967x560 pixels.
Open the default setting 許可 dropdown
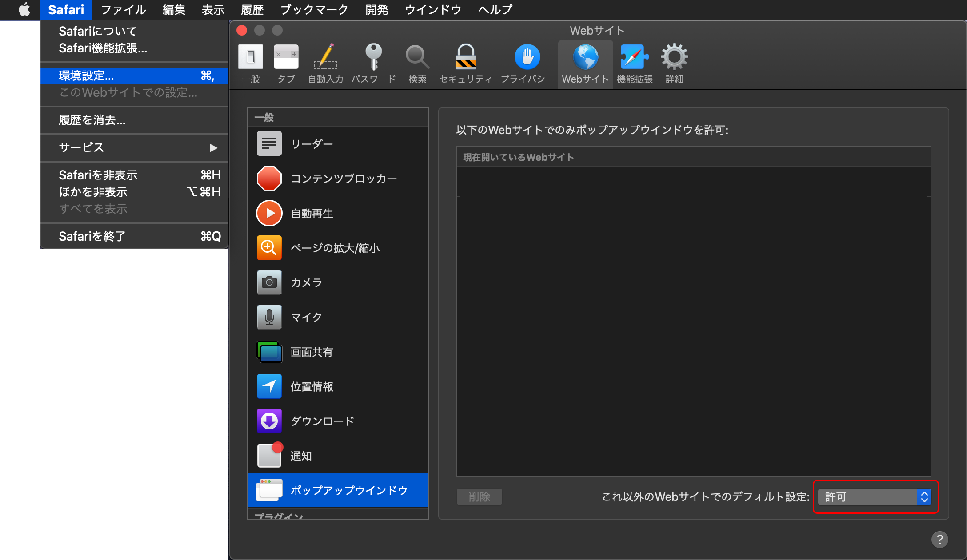click(x=875, y=496)
